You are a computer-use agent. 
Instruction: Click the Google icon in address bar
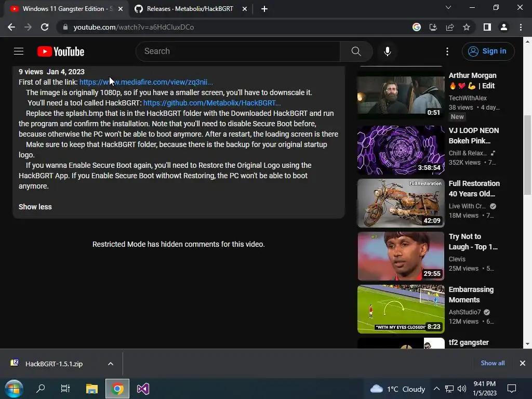tap(416, 27)
